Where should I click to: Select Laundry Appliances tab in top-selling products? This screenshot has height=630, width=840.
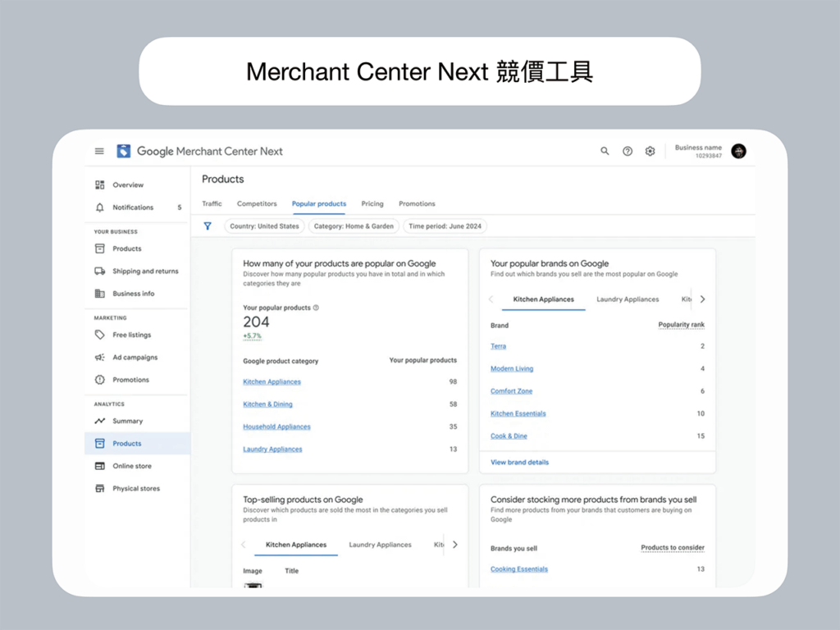point(381,545)
